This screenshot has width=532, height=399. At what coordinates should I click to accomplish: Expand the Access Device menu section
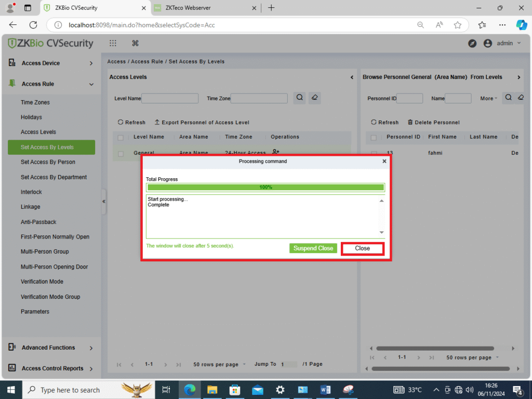pos(51,63)
